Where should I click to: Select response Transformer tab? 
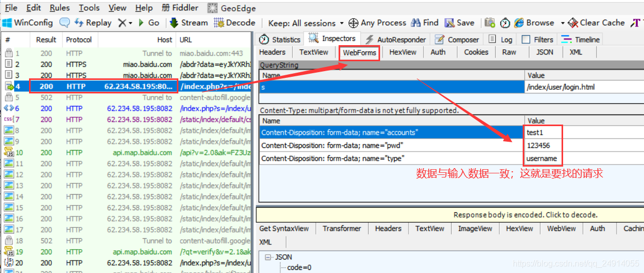pos(342,228)
